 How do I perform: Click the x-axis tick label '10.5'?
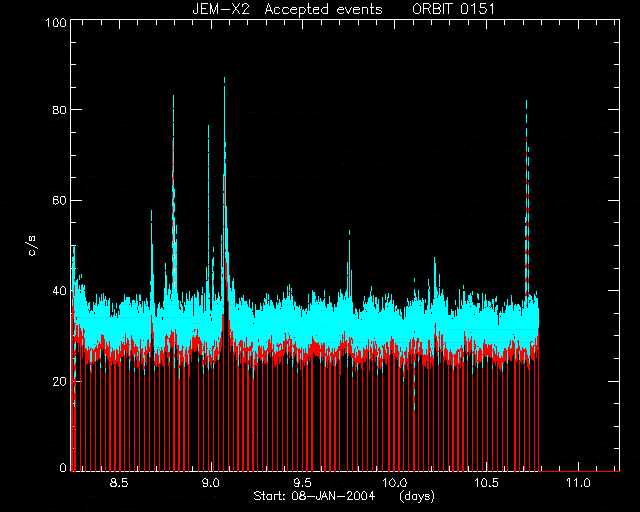487,483
